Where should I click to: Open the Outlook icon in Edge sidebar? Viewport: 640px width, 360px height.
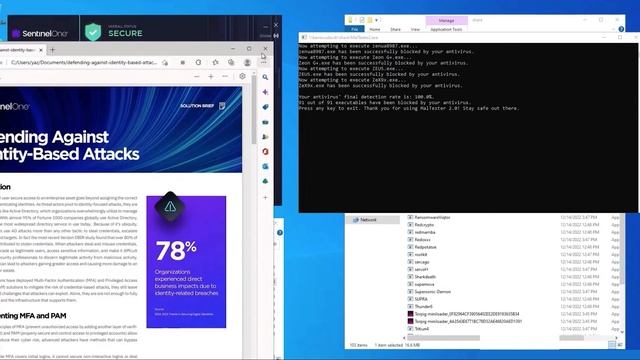(x=265, y=167)
